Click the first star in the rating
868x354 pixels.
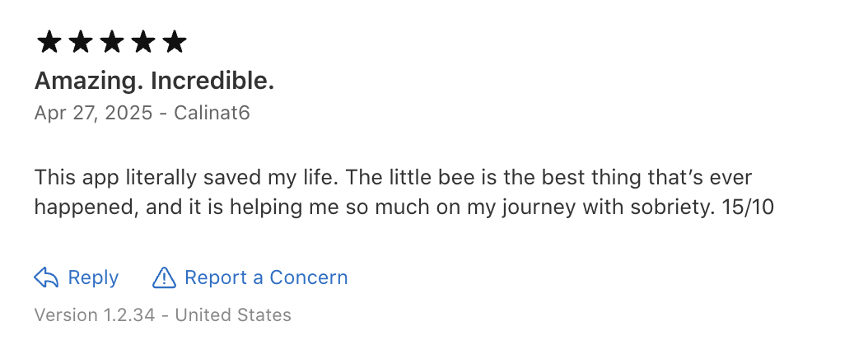coord(49,42)
